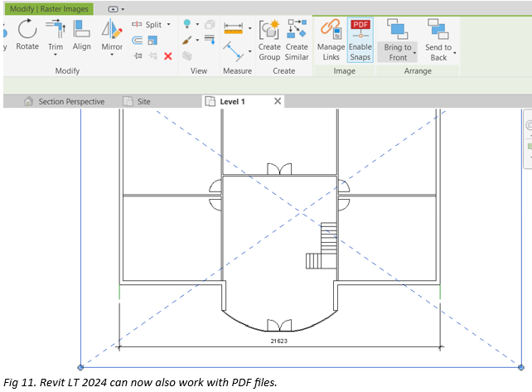Click the Hide in View lightbulb icon
532x392 pixels.
tap(187, 24)
